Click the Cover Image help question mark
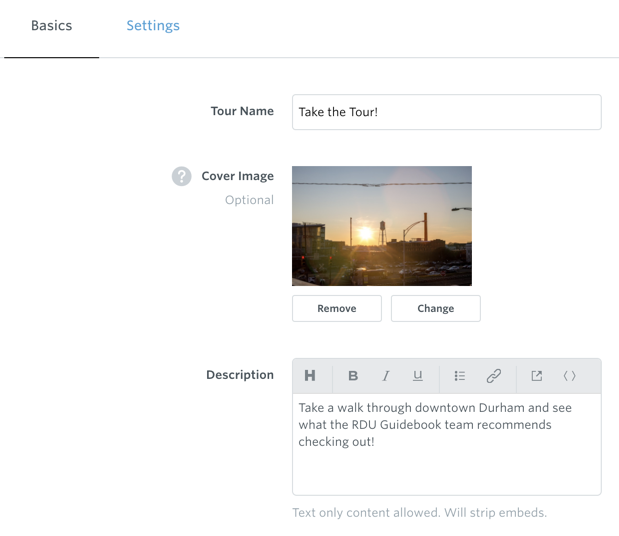This screenshot has height=536, width=619. (x=182, y=176)
